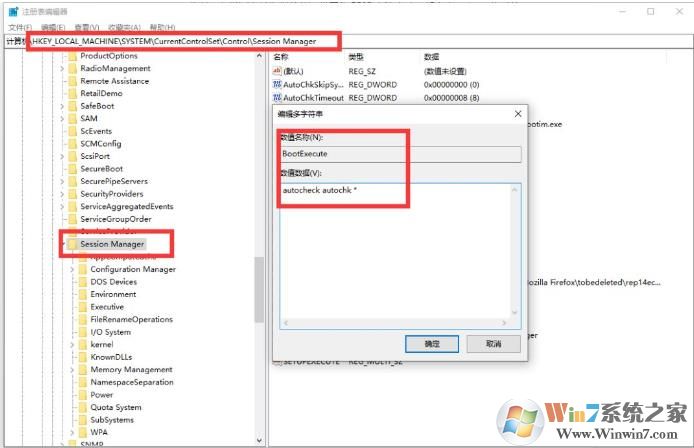Click the folder icon next to RetailDemo

coord(73,93)
